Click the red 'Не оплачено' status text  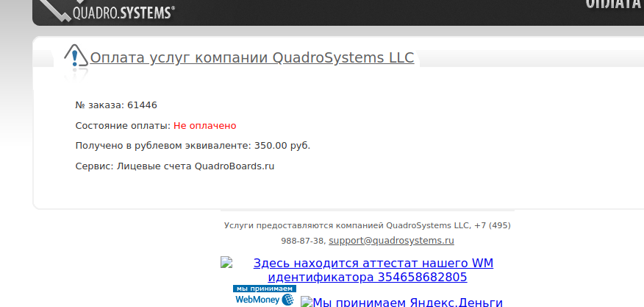pyautogui.click(x=205, y=125)
